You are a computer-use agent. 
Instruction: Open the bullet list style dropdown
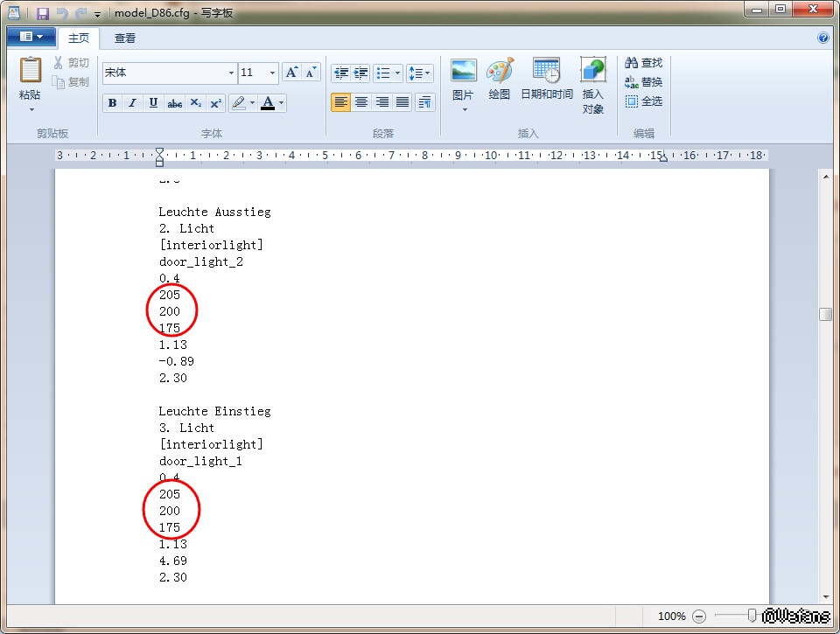pos(397,73)
